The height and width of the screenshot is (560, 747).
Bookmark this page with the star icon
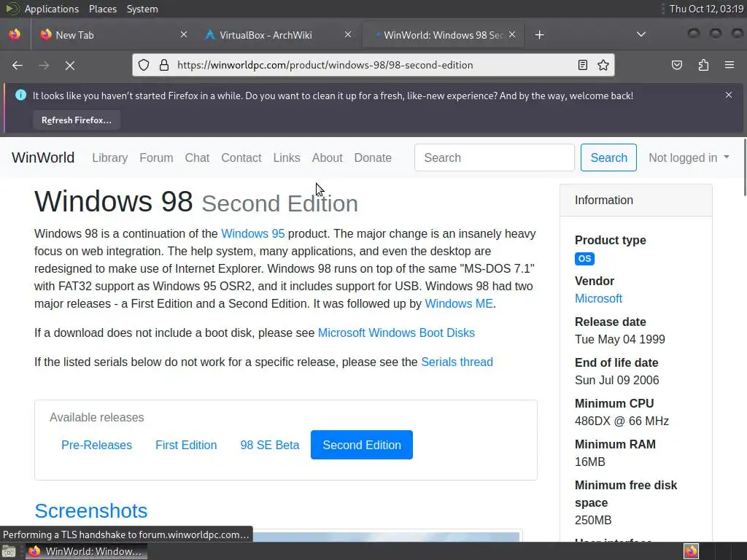click(603, 65)
